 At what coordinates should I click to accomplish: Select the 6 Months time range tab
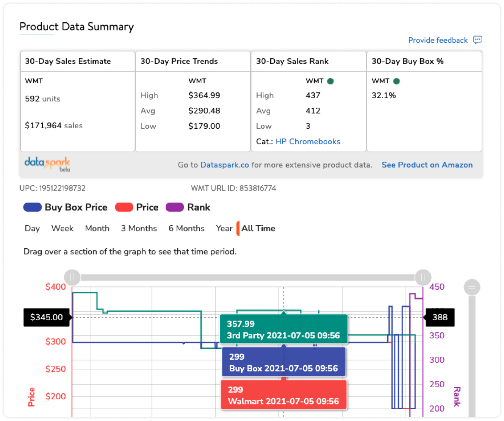click(186, 228)
